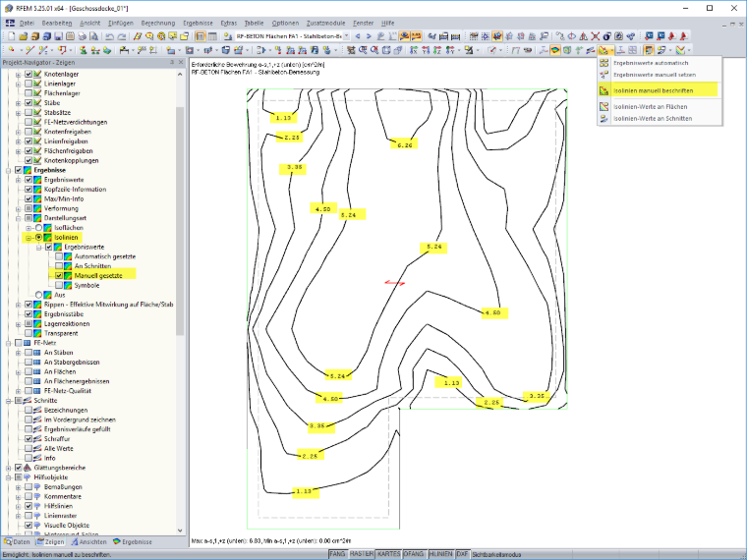Click the first PDF export icon

point(671,36)
